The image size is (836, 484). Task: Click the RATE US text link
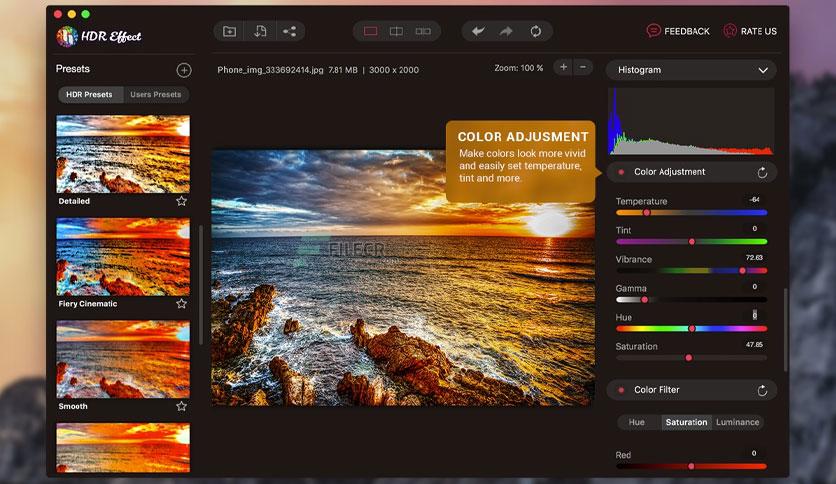pos(759,31)
